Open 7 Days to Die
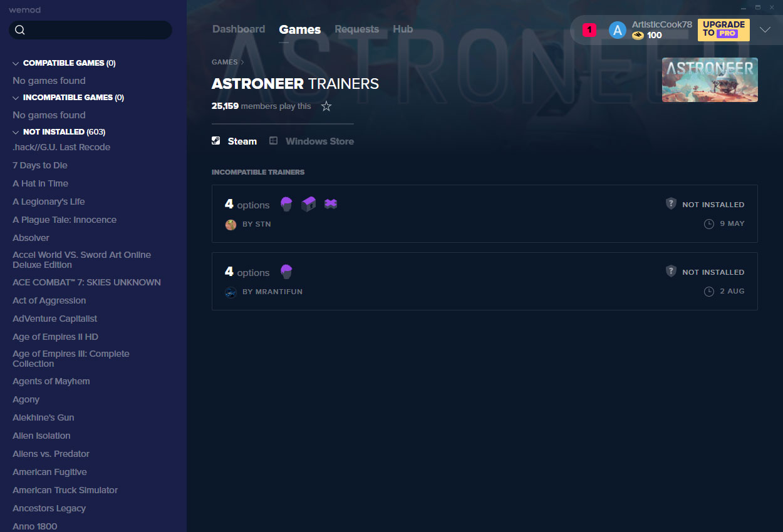 click(x=40, y=165)
